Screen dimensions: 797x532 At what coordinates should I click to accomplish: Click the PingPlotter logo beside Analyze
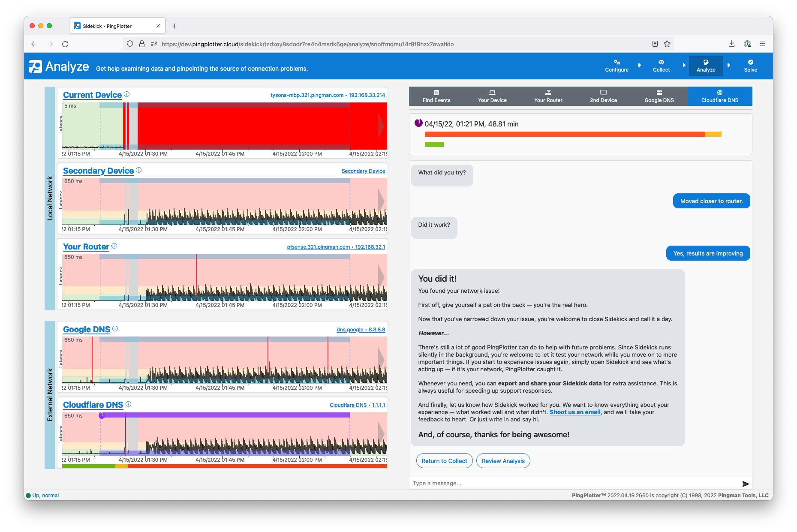coord(36,66)
